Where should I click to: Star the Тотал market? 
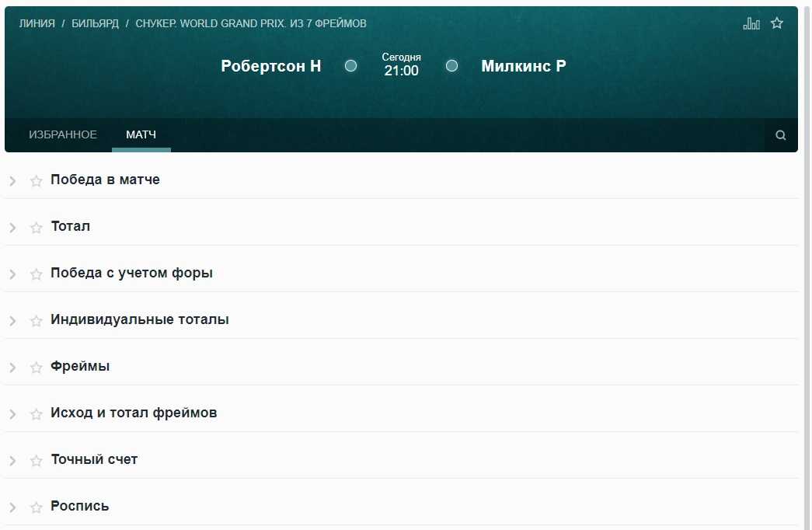pos(36,228)
